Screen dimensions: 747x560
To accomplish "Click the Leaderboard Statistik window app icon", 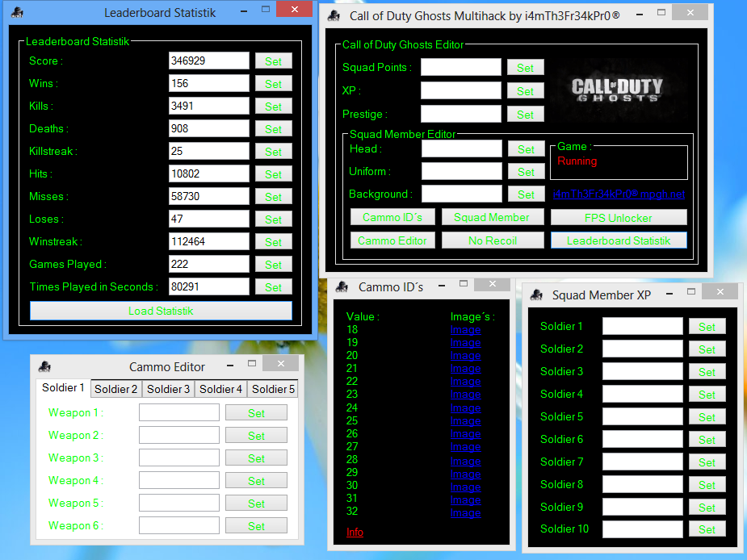I will coord(17,12).
